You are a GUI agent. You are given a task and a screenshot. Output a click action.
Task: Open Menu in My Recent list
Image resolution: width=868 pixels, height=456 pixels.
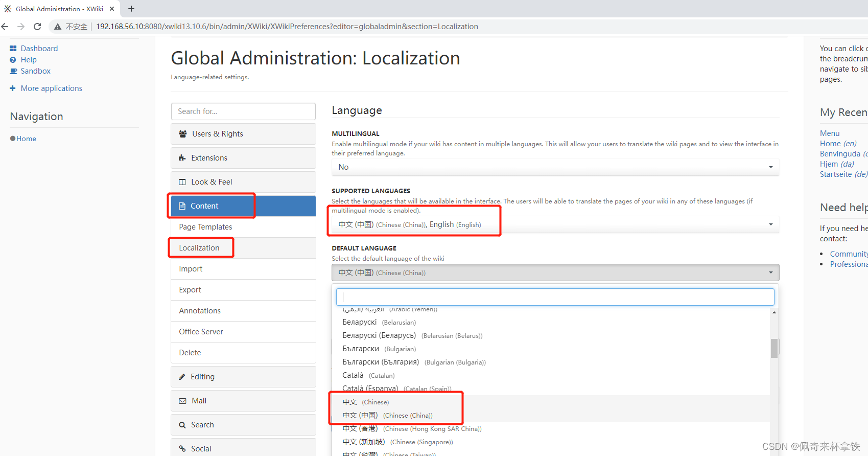(x=830, y=133)
